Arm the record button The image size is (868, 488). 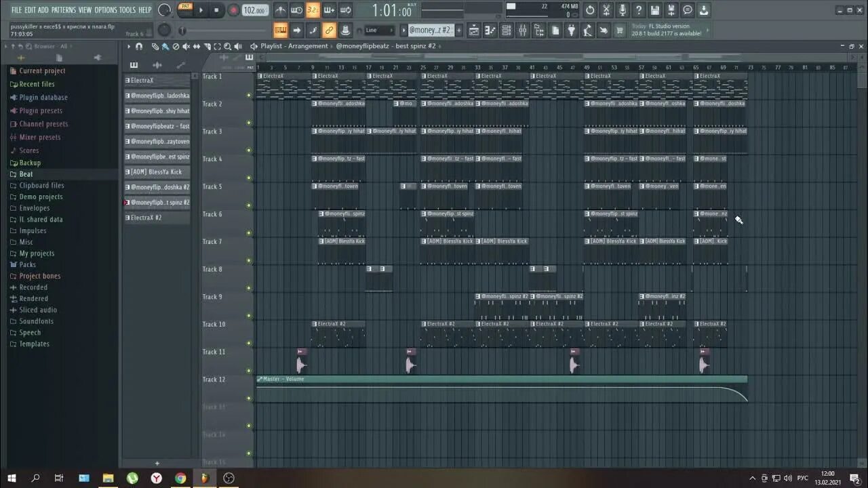point(233,10)
